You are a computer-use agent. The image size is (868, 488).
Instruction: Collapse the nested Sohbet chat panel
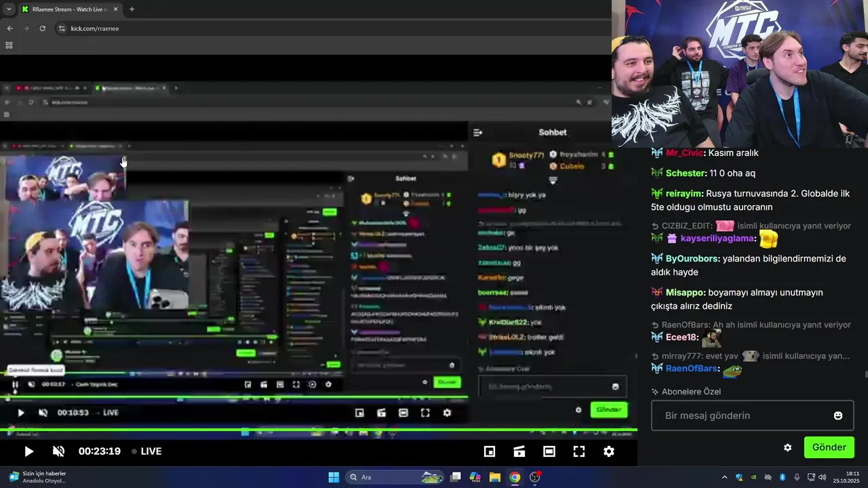tap(477, 133)
